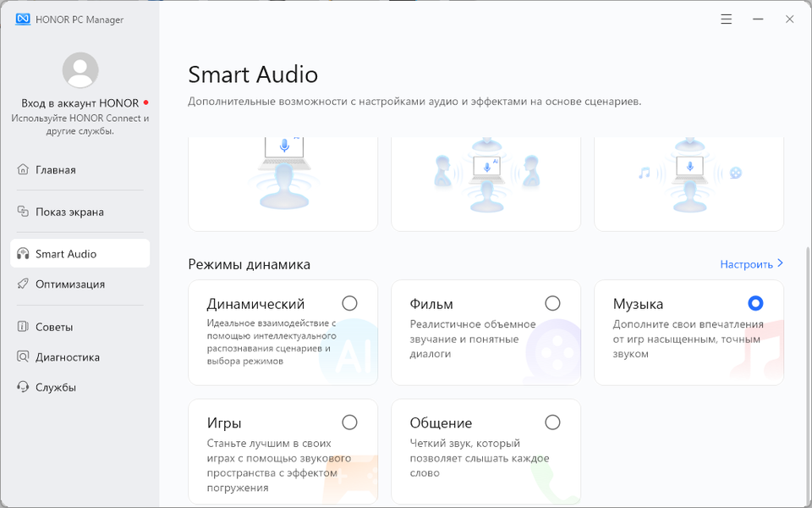Viewport: 812px width, 508px height.
Task: Click the Динамический card title text
Action: coord(255,304)
